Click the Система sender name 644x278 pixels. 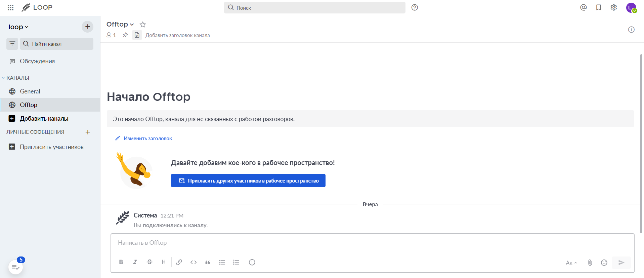click(145, 215)
